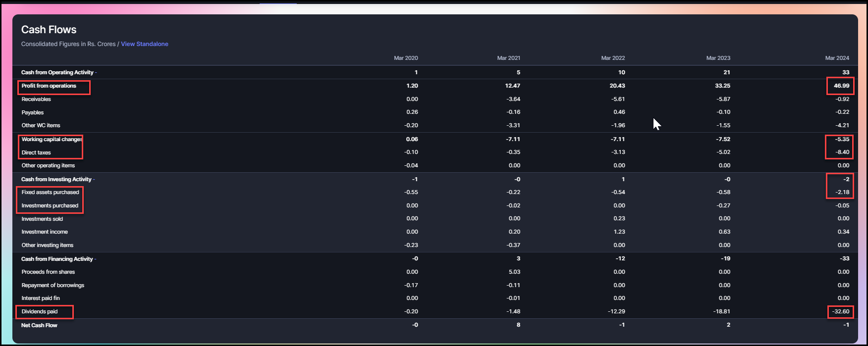The image size is (868, 346).
Task: Open the View Standalone link
Action: tap(145, 44)
